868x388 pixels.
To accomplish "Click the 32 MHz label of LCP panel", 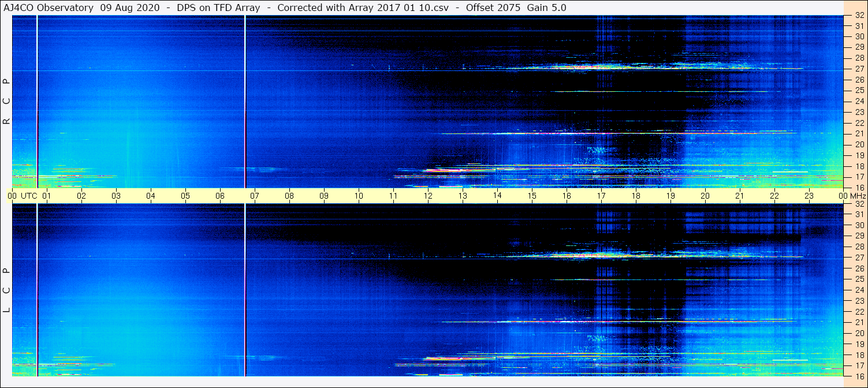I will (859, 204).
